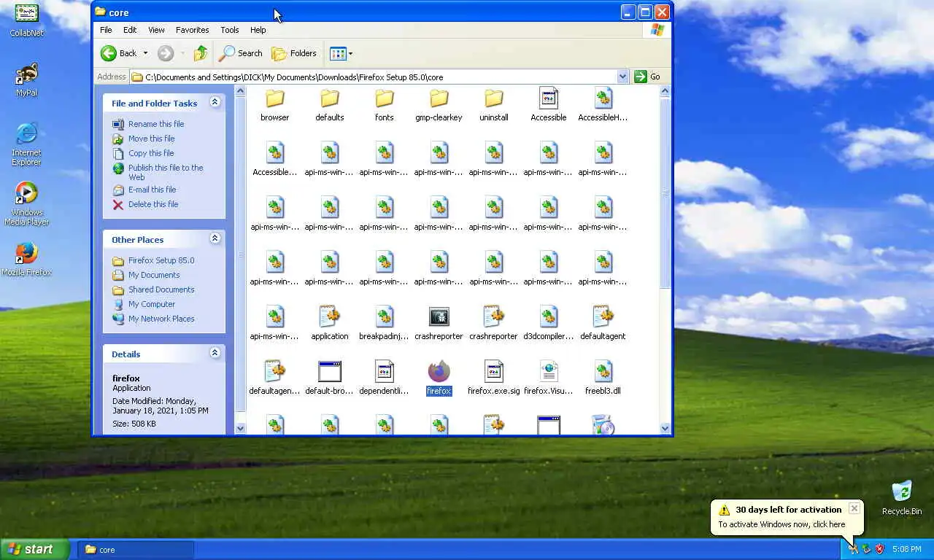Open the View menu
The image size is (934, 560).
pyautogui.click(x=156, y=30)
